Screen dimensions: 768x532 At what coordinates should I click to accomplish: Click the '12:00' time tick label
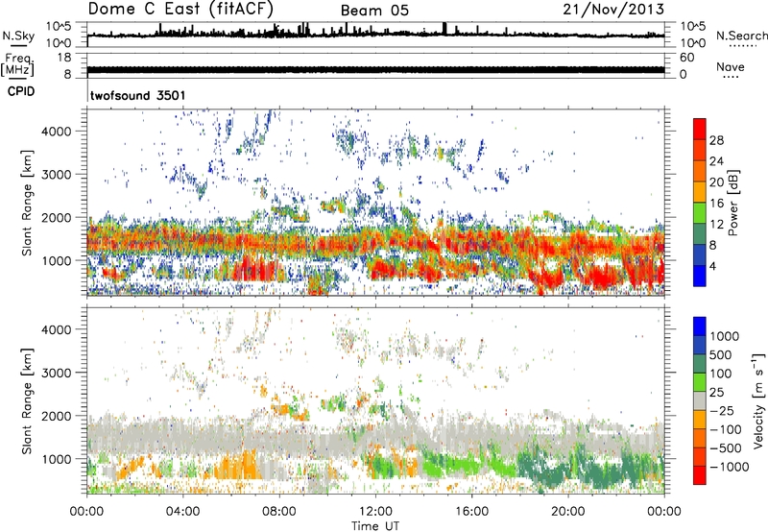(375, 512)
